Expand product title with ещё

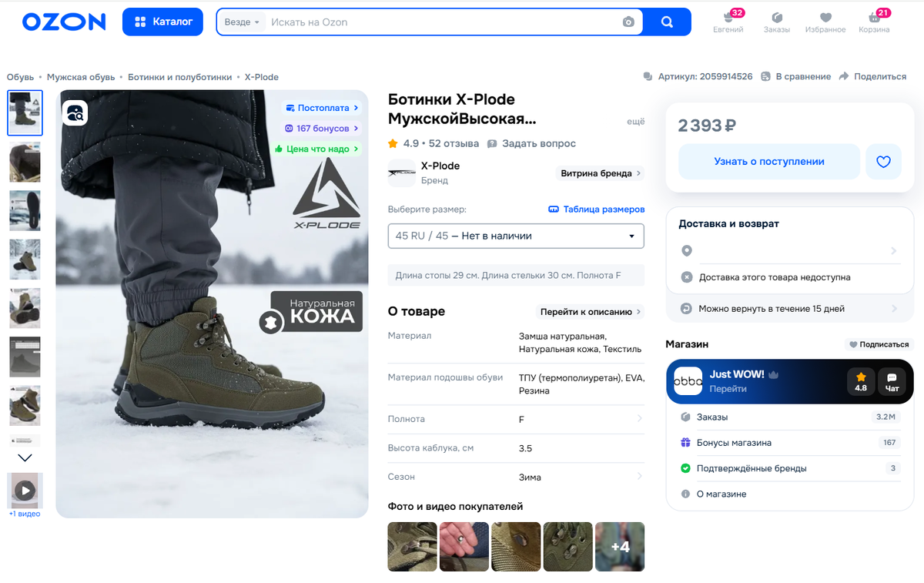635,122
